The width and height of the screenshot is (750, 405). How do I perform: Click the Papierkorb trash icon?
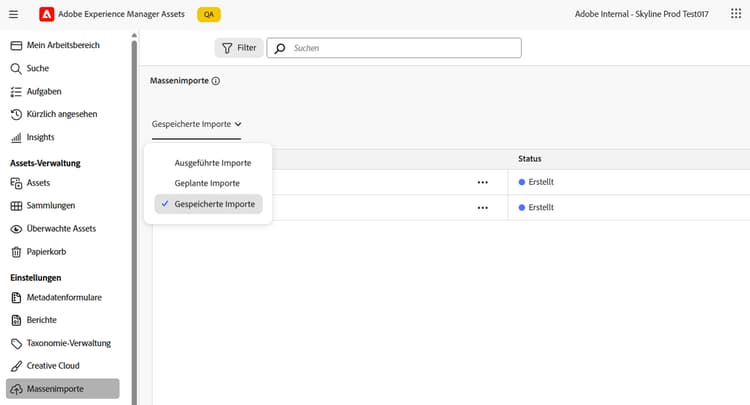pos(16,252)
